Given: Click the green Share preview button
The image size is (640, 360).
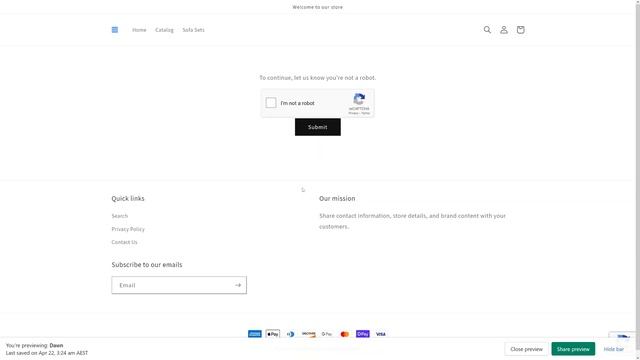Looking at the screenshot, I should pos(573,349).
